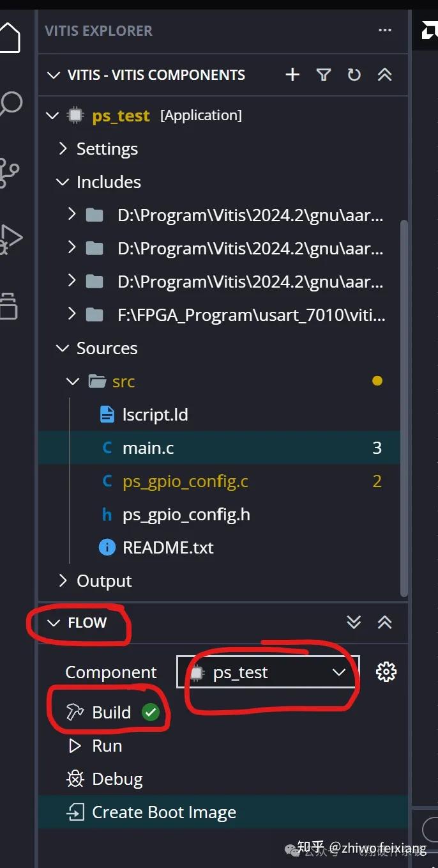Open main.c file
Viewport: 438px width, 868px height.
click(x=148, y=448)
